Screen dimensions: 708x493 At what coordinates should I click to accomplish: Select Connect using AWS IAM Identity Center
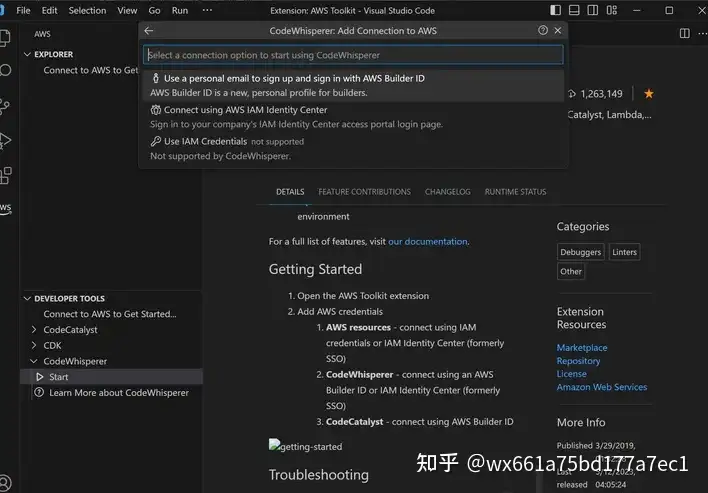354,117
